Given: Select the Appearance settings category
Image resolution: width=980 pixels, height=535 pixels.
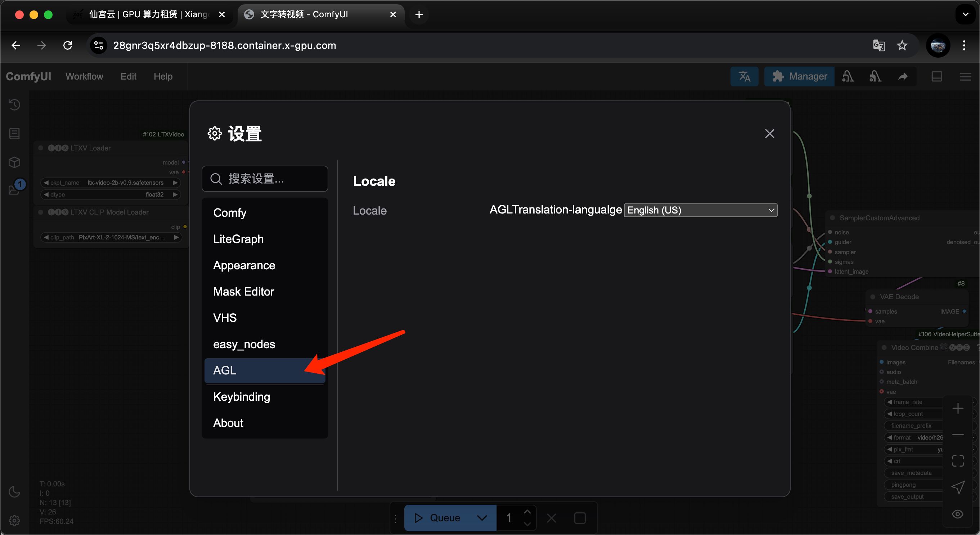Looking at the screenshot, I should [265, 265].
